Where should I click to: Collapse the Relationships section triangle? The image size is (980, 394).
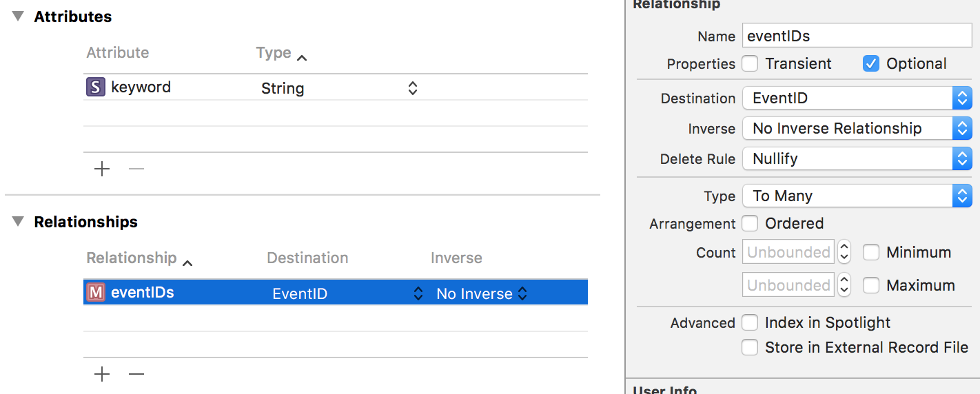18,222
